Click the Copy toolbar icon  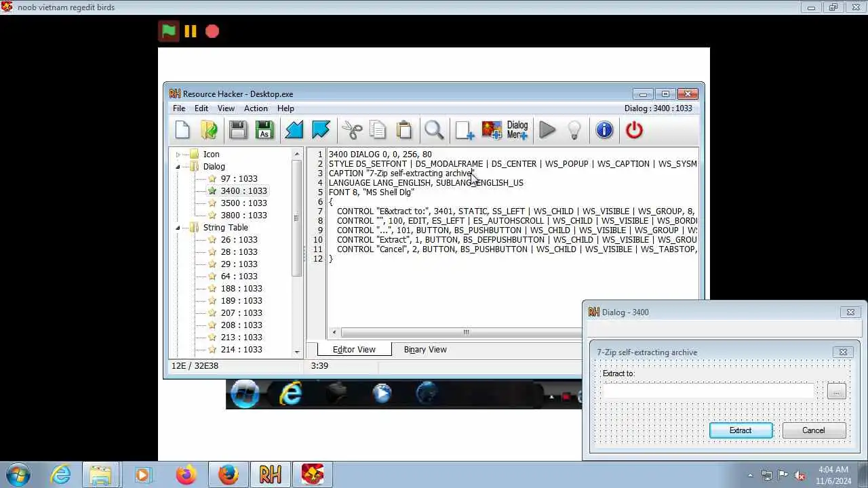pyautogui.click(x=378, y=130)
